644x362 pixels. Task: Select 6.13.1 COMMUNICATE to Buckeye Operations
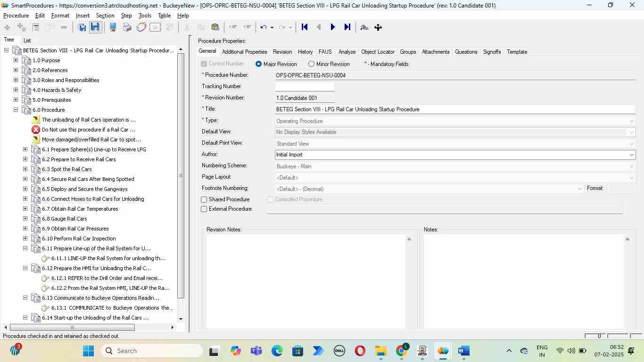pyautogui.click(x=112, y=308)
